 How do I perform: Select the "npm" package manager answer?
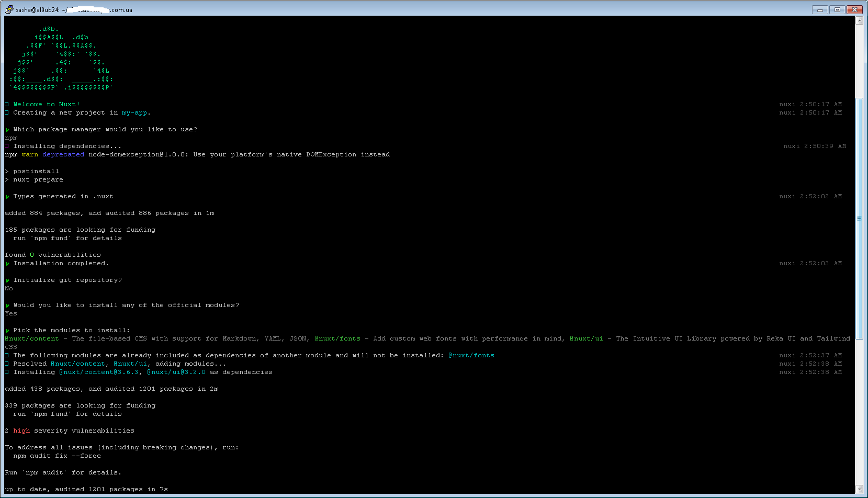[x=10, y=138]
